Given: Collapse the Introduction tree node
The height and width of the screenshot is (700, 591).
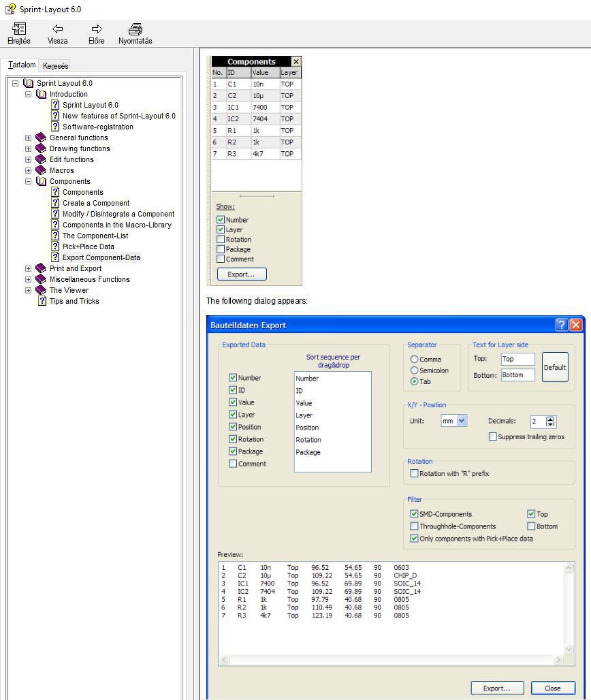Looking at the screenshot, I should pyautogui.click(x=28, y=94).
